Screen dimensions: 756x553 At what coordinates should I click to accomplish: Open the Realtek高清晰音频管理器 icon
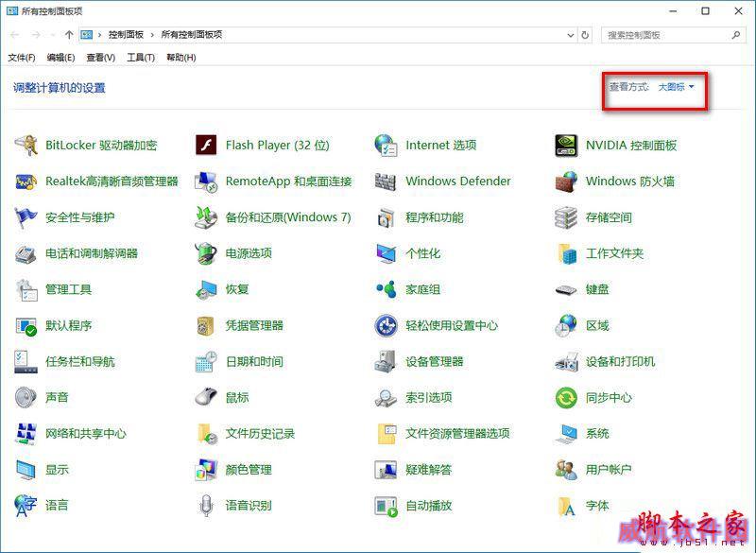coord(26,181)
